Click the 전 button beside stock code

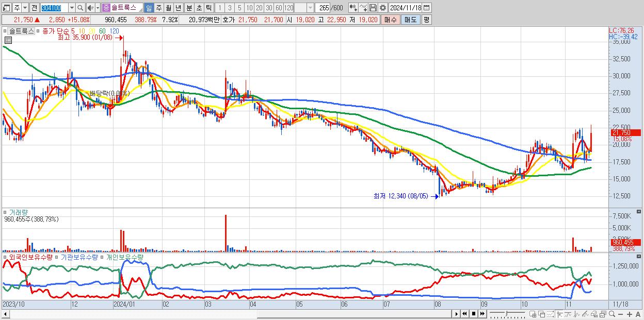tap(34, 8)
